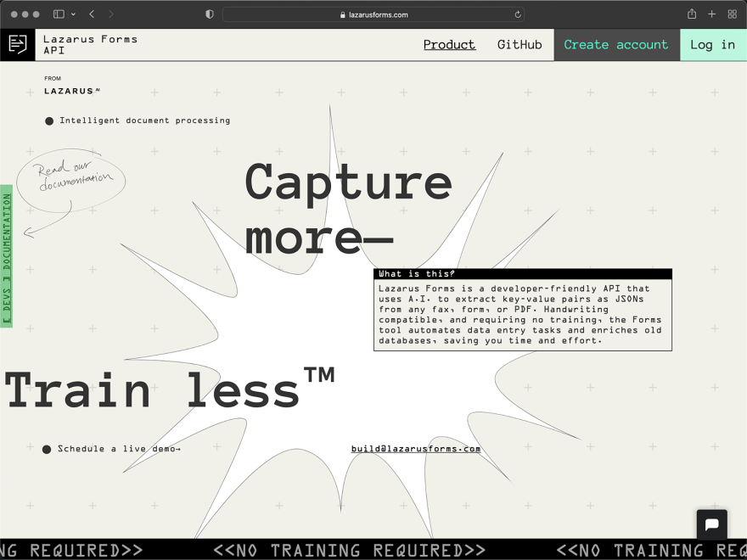Viewport: 747px width, 560px height.
Task: Click the privacy shield icon
Action: (x=209, y=14)
